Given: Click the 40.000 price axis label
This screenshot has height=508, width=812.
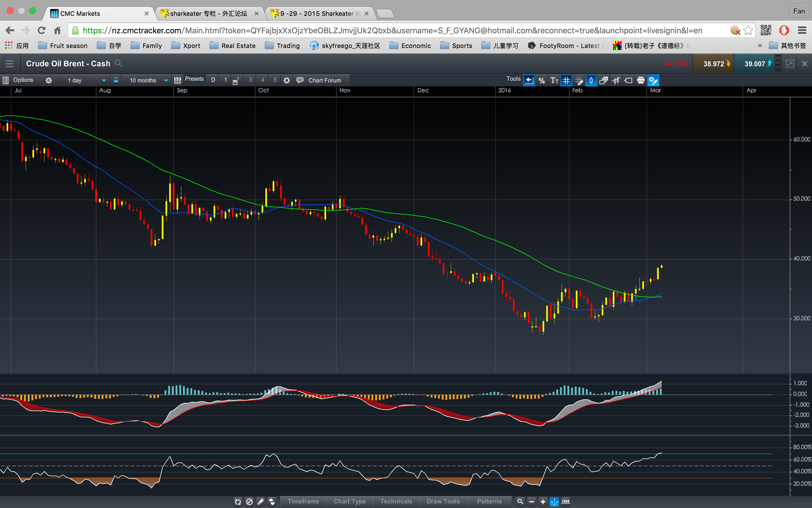Looking at the screenshot, I should (x=802, y=259).
